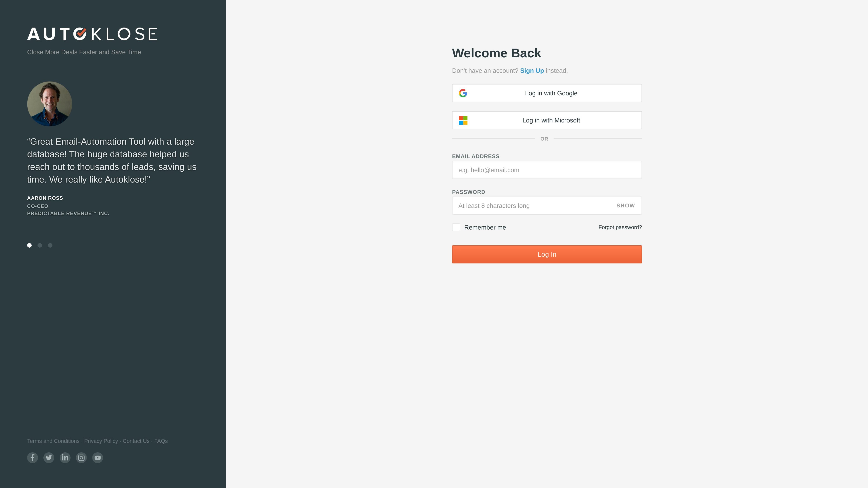
Task: Focus the Email Address field
Action: coord(547,170)
